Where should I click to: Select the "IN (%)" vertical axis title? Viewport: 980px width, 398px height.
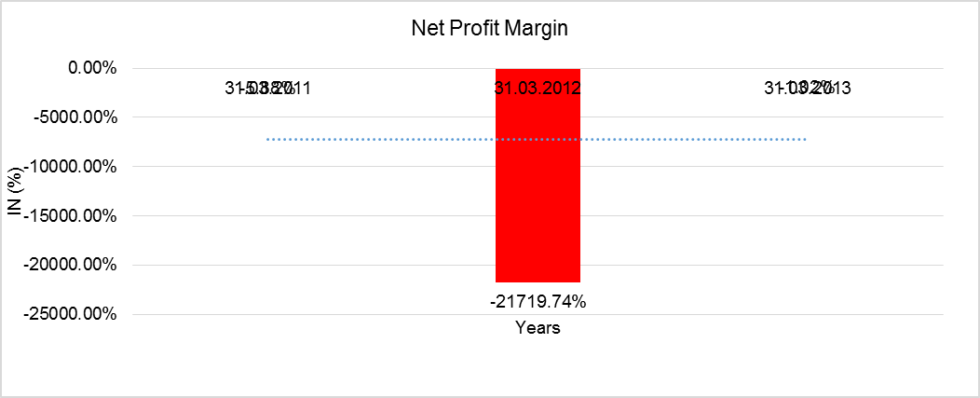[16, 191]
